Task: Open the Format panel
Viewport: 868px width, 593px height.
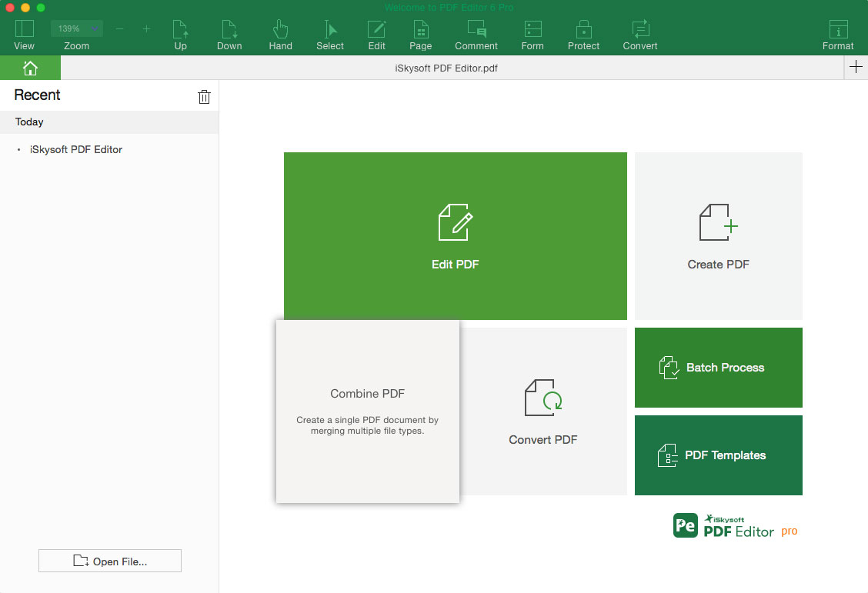Action: [x=838, y=35]
